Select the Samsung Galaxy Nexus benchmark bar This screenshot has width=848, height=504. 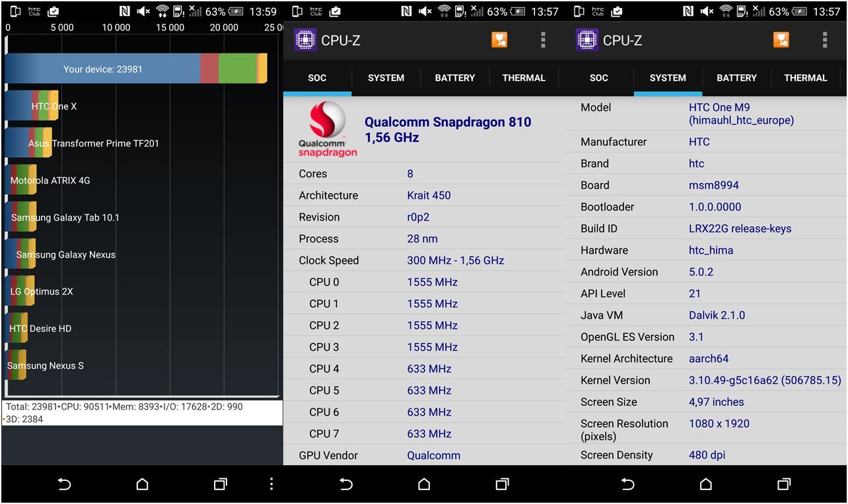21,254
